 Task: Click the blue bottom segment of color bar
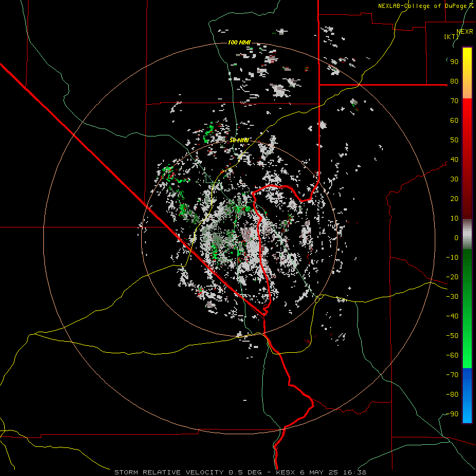pos(467,396)
